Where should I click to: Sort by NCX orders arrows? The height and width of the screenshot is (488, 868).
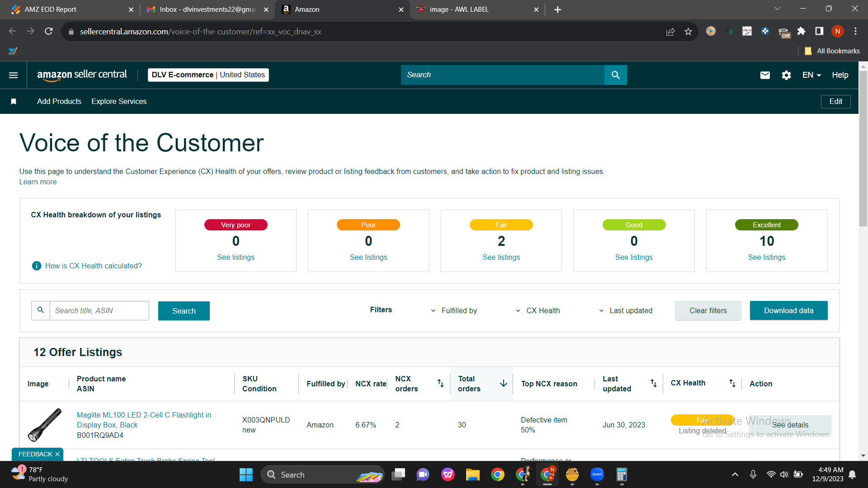pyautogui.click(x=440, y=383)
